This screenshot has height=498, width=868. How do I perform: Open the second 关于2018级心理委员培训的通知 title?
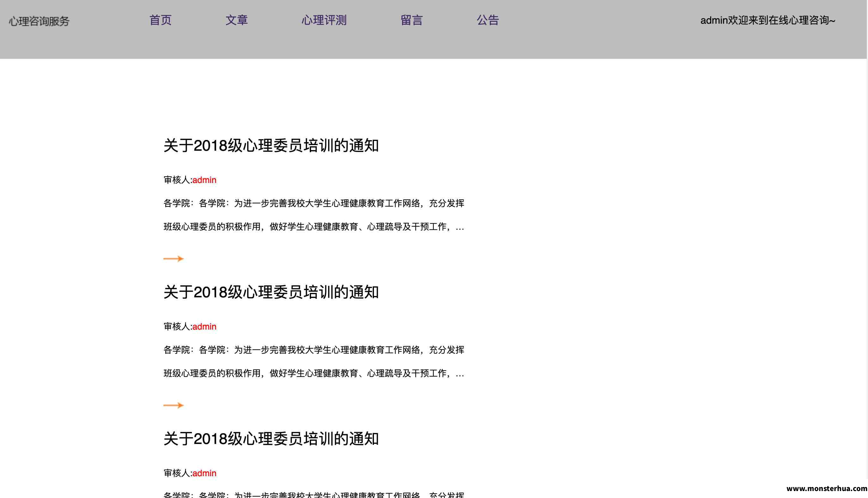[x=271, y=292]
